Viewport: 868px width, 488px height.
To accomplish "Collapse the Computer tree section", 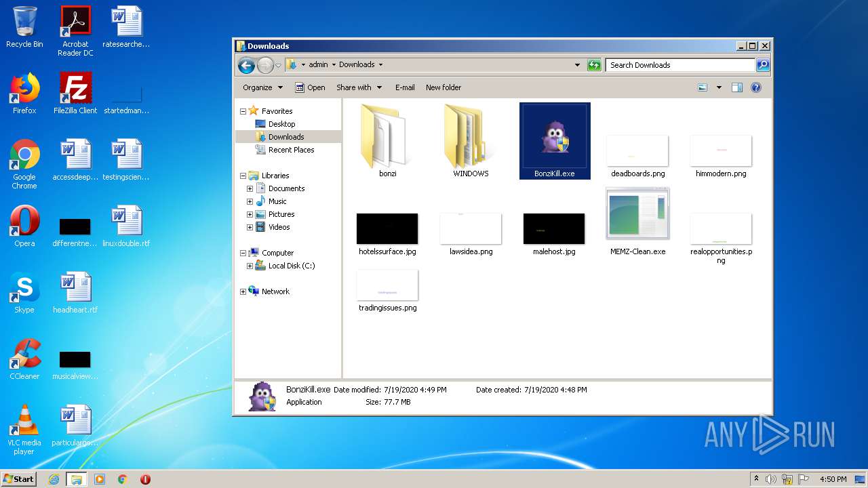I will pos(243,253).
